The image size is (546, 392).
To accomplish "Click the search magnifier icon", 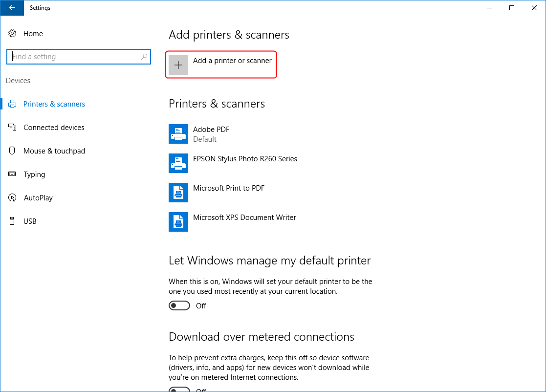I will pyautogui.click(x=144, y=57).
